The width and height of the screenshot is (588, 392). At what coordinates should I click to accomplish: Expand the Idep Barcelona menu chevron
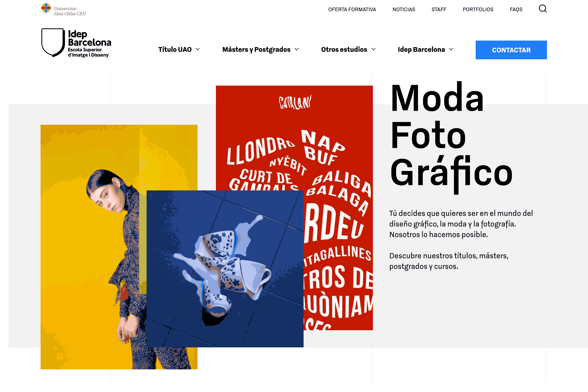coord(451,49)
